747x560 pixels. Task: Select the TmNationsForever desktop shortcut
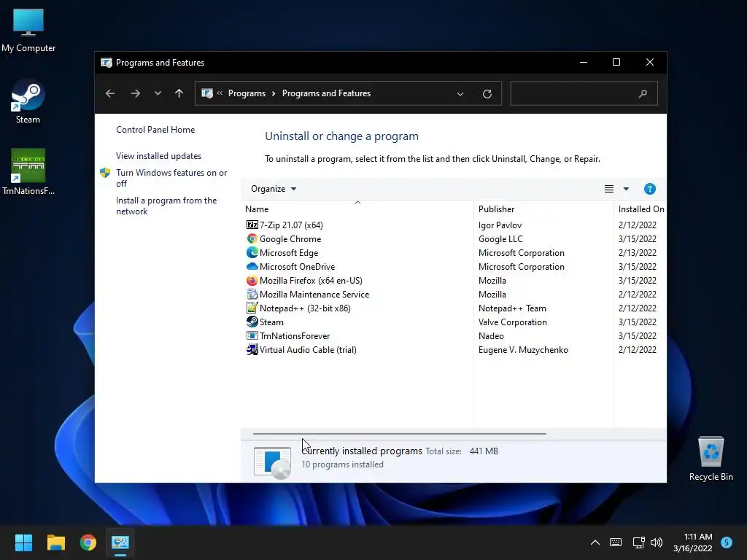click(x=28, y=172)
